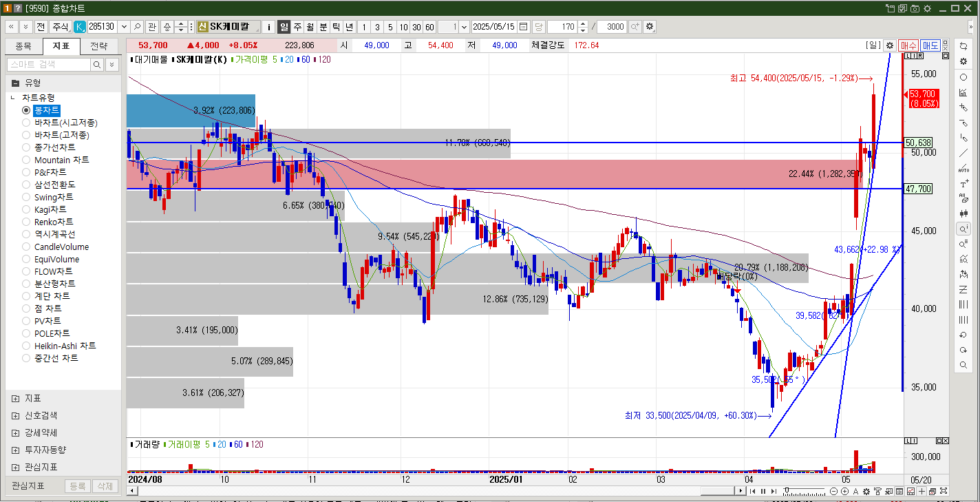Select the 월 monthly period button

click(310, 27)
